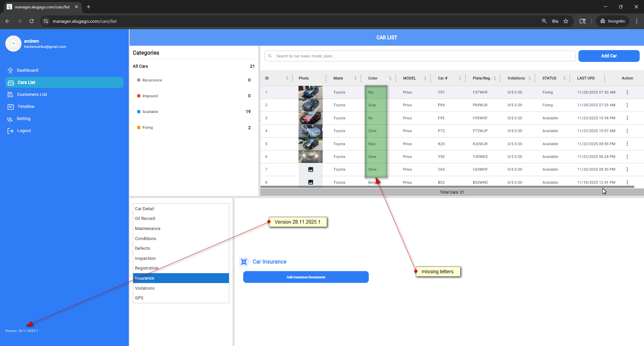The image size is (644, 346).
Task: Click Add Insurance Documents button
Action: [x=306, y=277]
